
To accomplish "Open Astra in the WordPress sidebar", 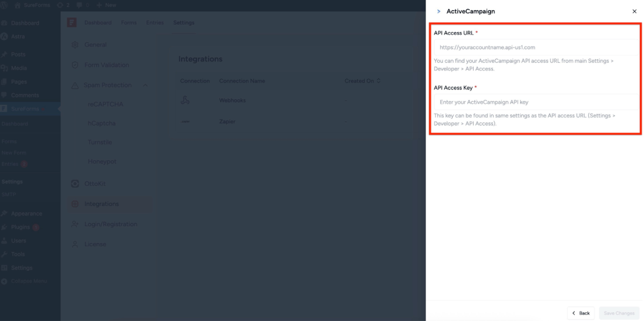I will point(18,36).
